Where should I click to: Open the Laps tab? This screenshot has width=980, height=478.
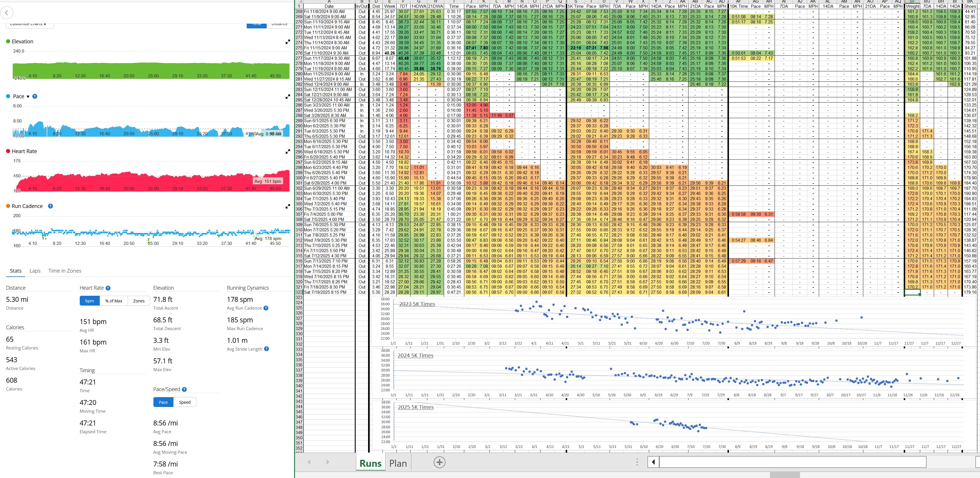35,271
